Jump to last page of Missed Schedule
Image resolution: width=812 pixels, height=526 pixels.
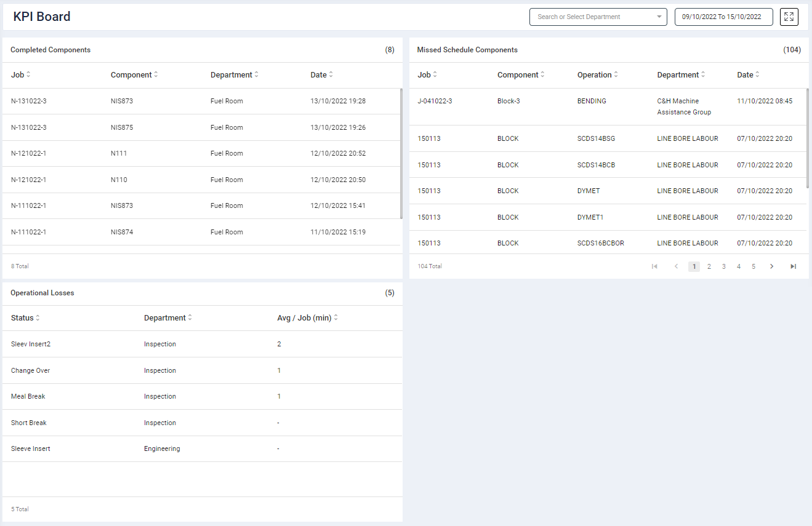pos(793,266)
